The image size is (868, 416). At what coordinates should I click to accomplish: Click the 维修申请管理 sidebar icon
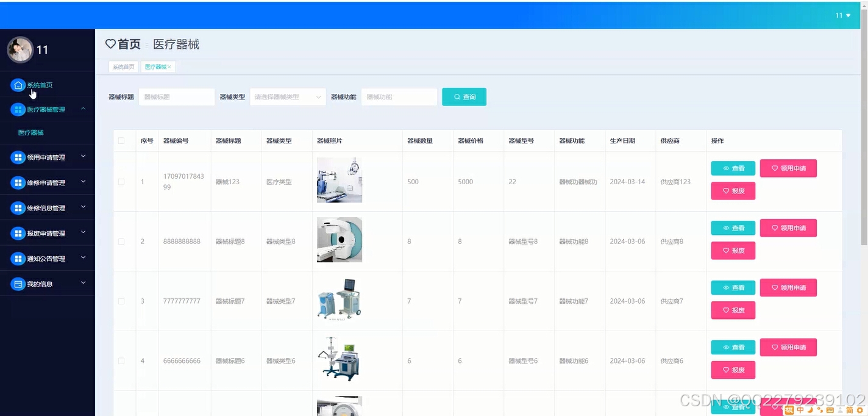18,182
